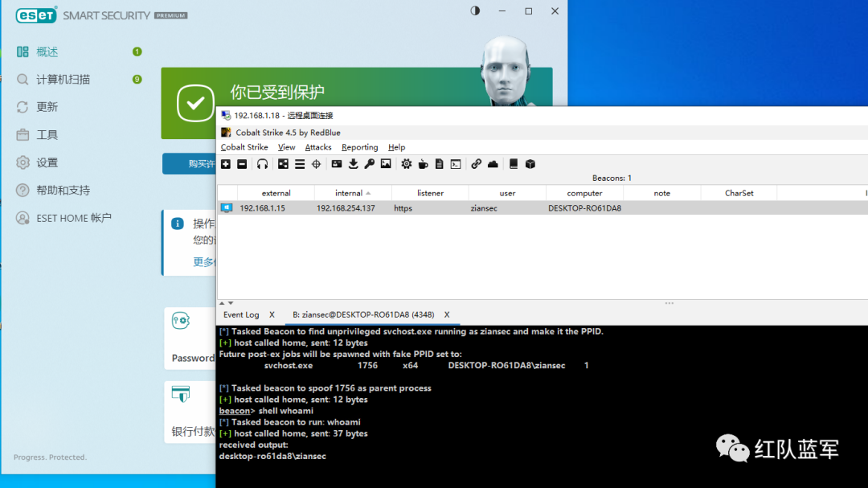Close the ziansec beacon tab
Viewport: 868px width, 488px height.
(x=447, y=314)
